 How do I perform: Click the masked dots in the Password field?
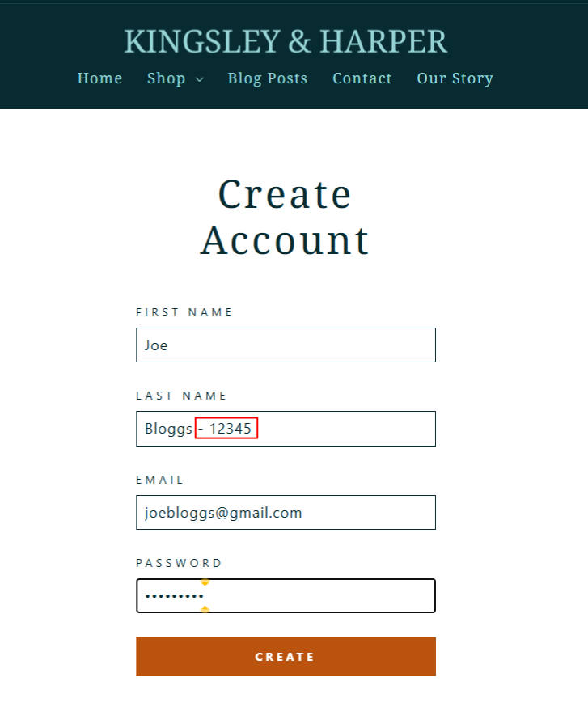(174, 597)
